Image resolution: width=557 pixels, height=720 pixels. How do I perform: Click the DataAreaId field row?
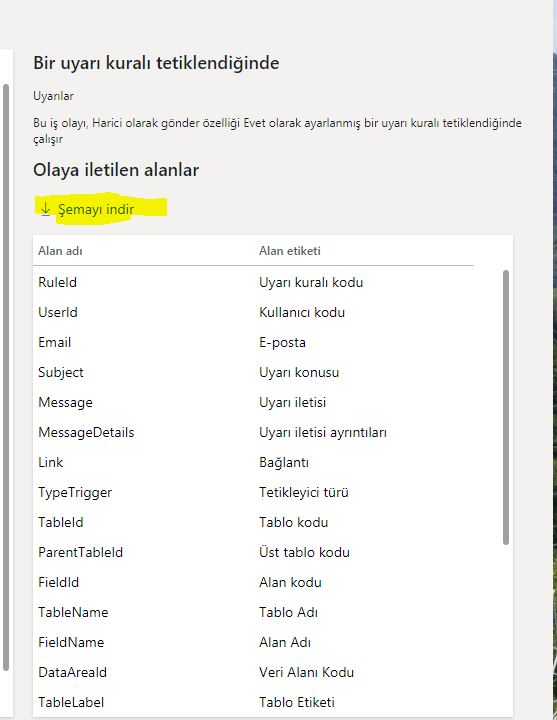[253, 672]
